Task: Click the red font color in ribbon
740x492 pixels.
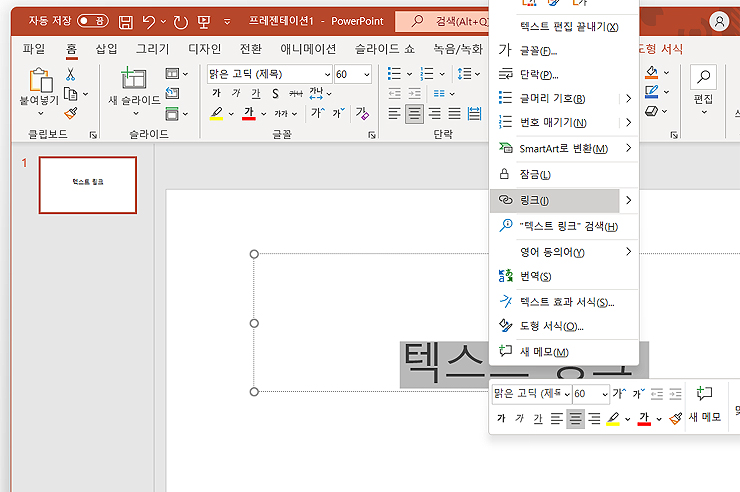Action: (x=249, y=113)
